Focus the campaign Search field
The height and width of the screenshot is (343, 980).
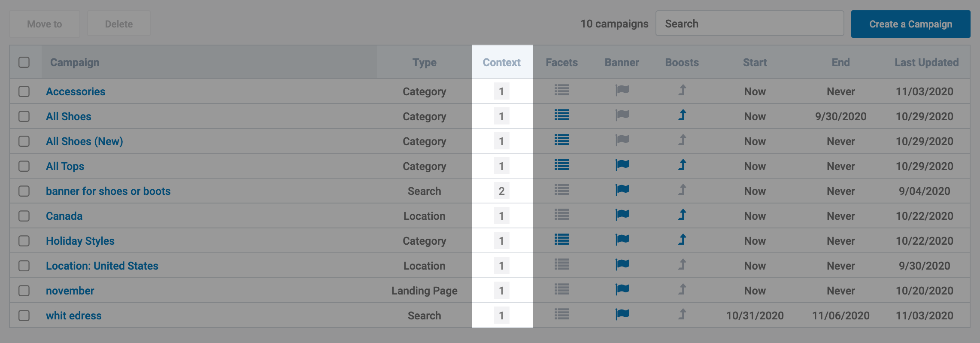(749, 24)
